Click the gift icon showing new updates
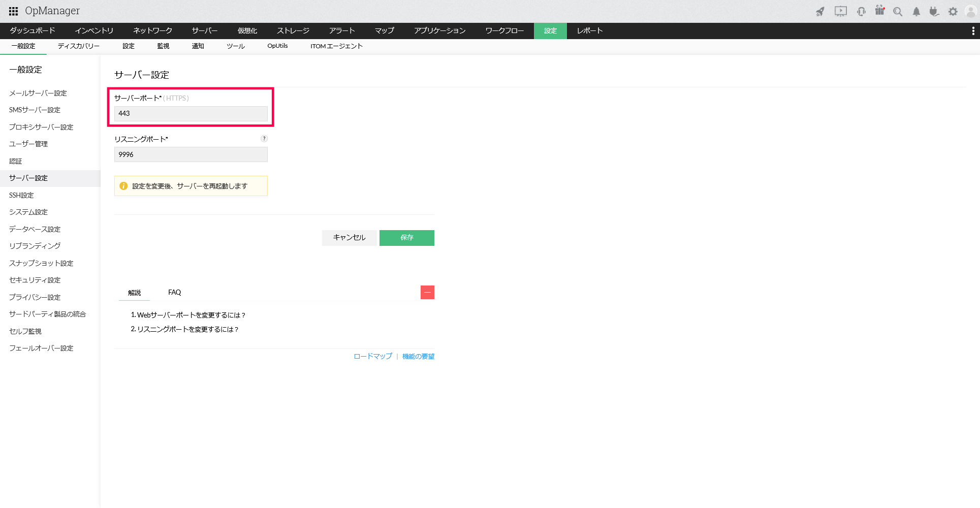The width and height of the screenshot is (980, 508). click(880, 11)
